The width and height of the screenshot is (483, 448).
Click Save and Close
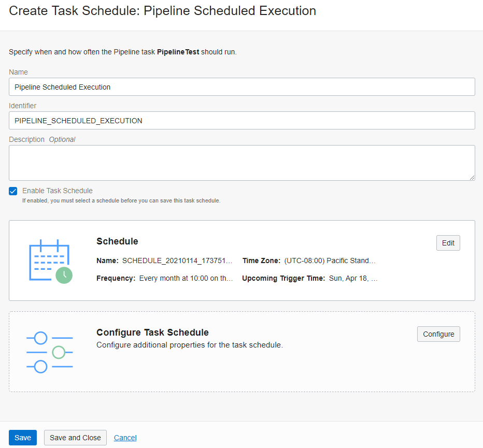(75, 437)
